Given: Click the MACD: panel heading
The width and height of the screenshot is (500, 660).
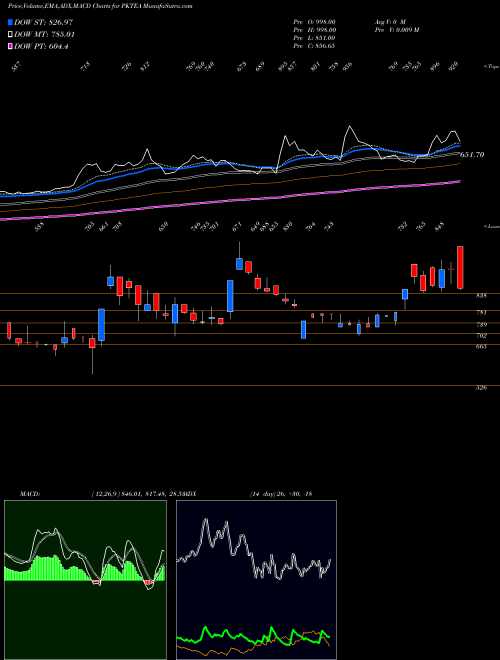Looking at the screenshot, I should 30,494.
